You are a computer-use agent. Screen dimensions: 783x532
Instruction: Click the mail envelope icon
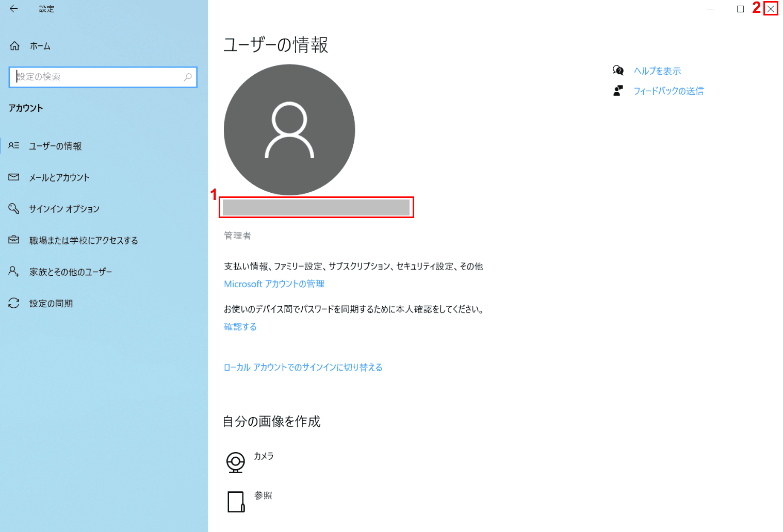coord(14,177)
